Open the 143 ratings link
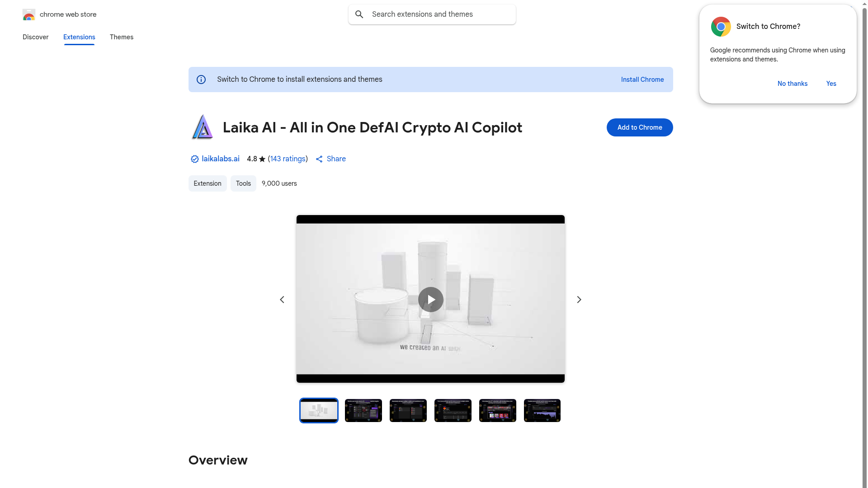This screenshot has height=488, width=868. [x=288, y=159]
